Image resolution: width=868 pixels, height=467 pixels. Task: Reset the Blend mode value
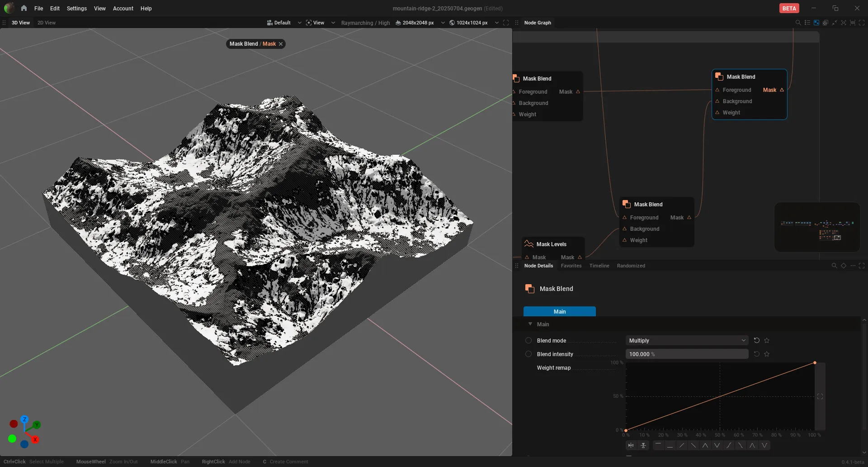(x=756, y=340)
